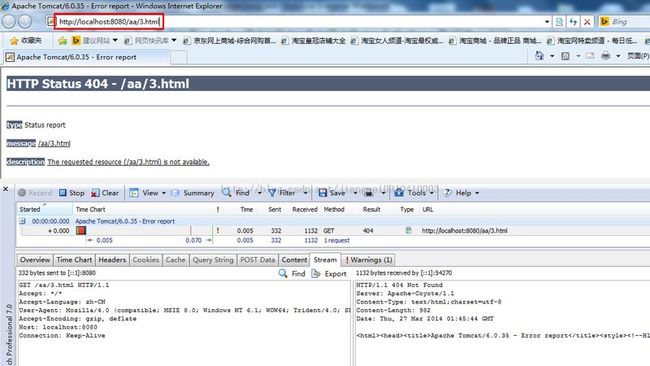Open the Favorites star button
Screen dimensions: 650x366
click(x=26, y=40)
